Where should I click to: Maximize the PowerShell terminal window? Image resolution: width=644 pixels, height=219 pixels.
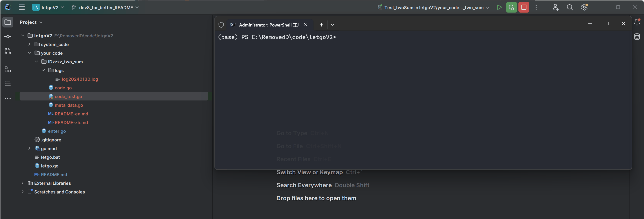[x=606, y=23]
